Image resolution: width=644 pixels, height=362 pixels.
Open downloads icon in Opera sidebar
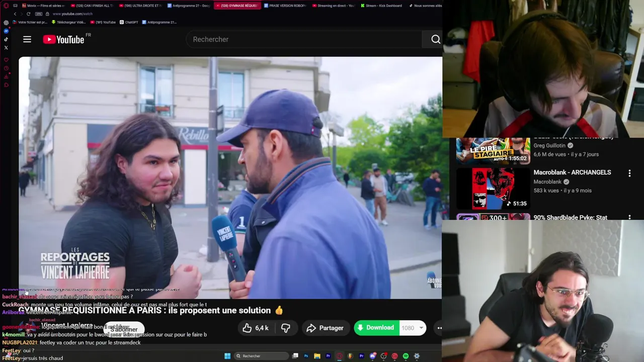point(6,76)
